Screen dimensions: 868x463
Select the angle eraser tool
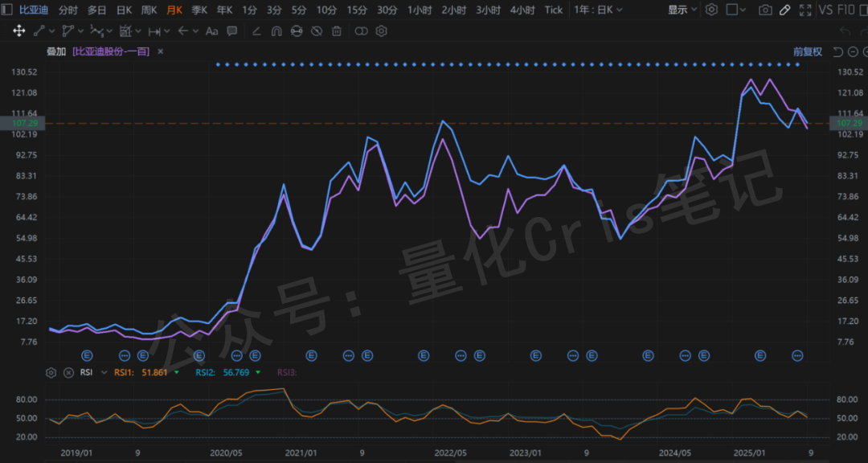256,31
